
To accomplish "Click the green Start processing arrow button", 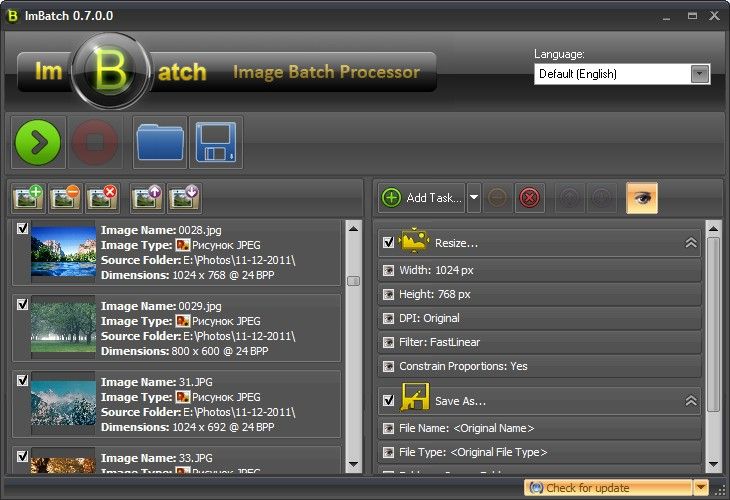I will click(x=38, y=142).
